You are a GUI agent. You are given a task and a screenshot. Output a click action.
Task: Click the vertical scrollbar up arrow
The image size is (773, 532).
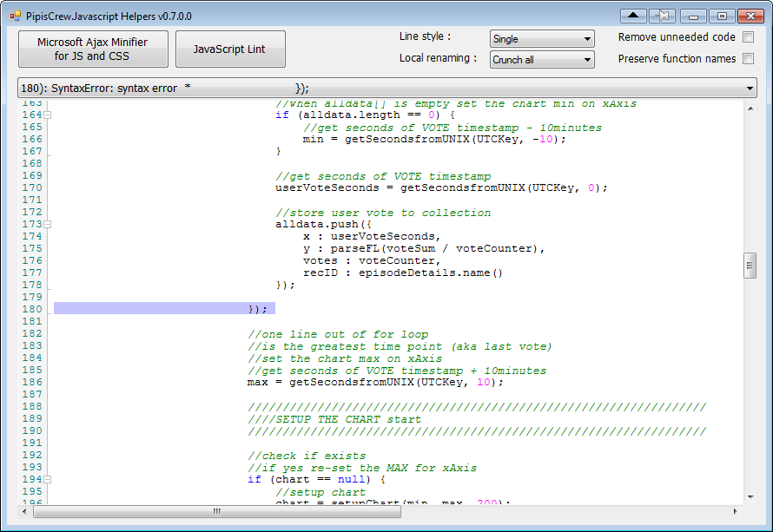[x=750, y=108]
